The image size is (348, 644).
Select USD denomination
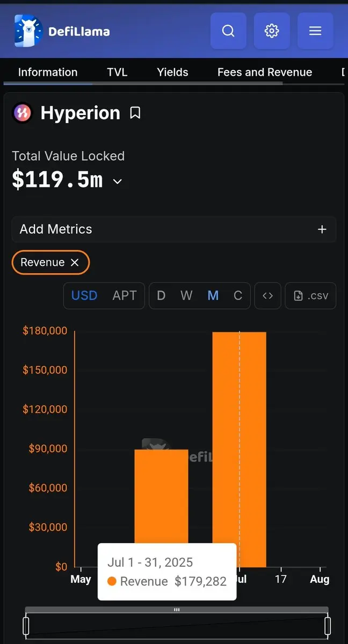[84, 296]
